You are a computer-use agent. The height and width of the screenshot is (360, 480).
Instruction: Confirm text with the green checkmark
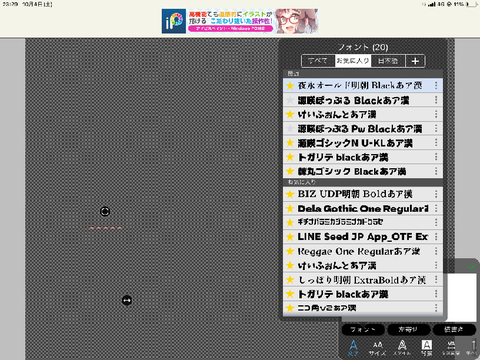coord(471,267)
